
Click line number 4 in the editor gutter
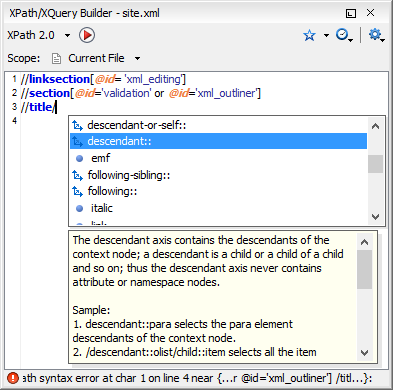pyautogui.click(x=14, y=120)
